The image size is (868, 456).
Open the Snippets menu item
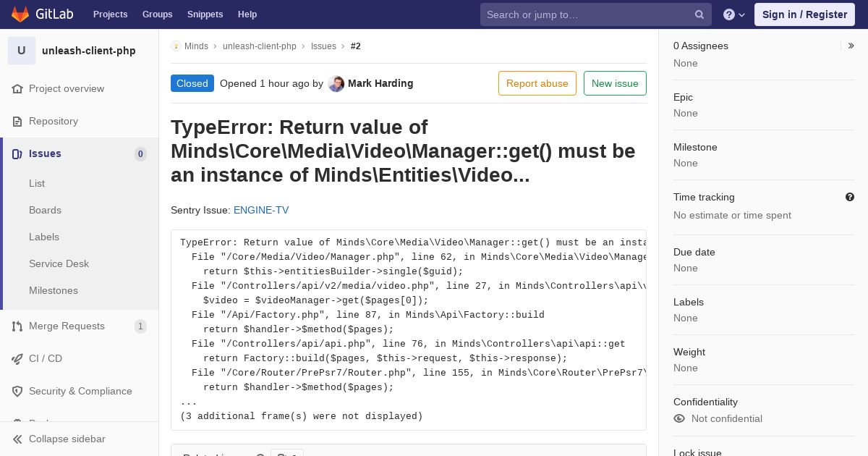pyautogui.click(x=205, y=14)
